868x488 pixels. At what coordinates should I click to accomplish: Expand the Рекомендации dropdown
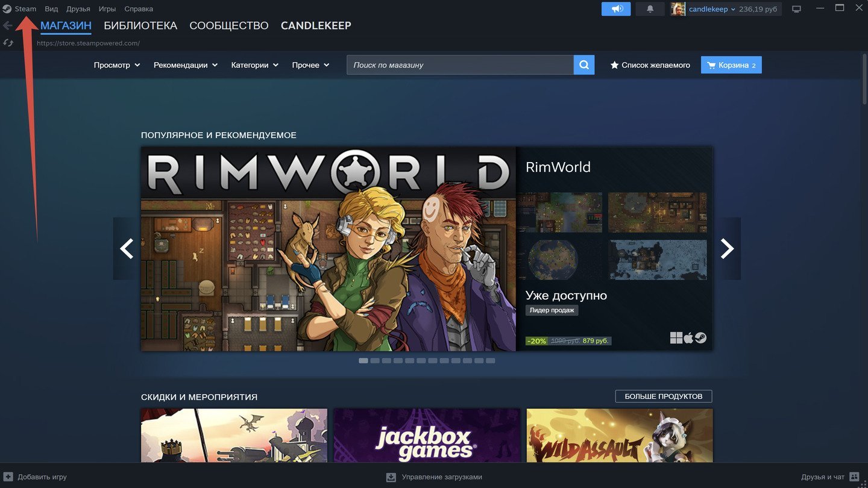186,65
